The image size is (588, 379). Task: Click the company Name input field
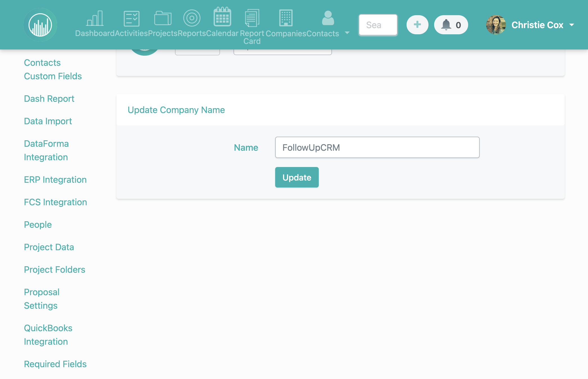click(377, 147)
